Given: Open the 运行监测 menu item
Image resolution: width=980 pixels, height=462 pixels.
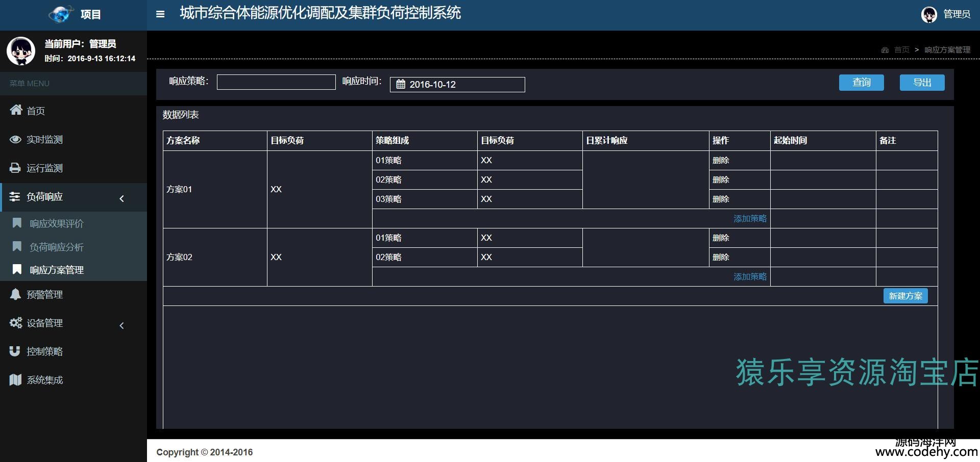Looking at the screenshot, I should [73, 168].
